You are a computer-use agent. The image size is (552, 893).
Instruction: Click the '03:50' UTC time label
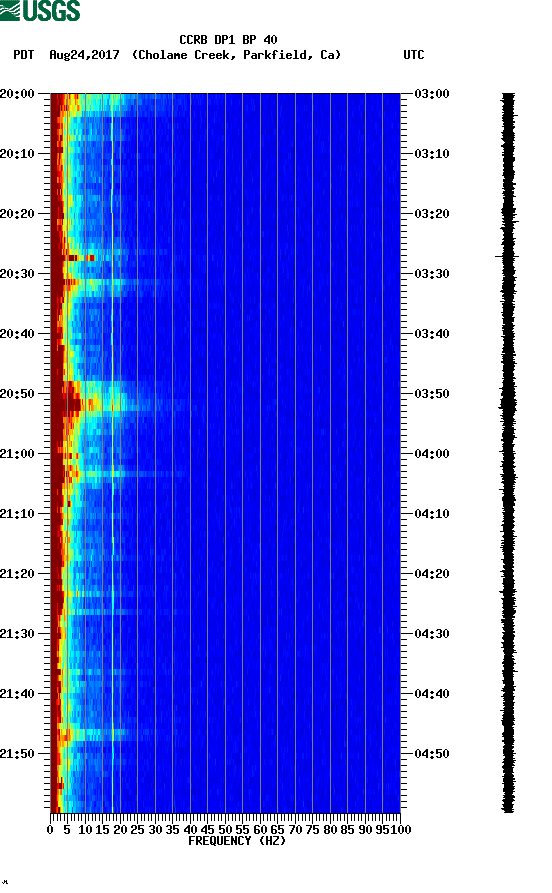432,394
